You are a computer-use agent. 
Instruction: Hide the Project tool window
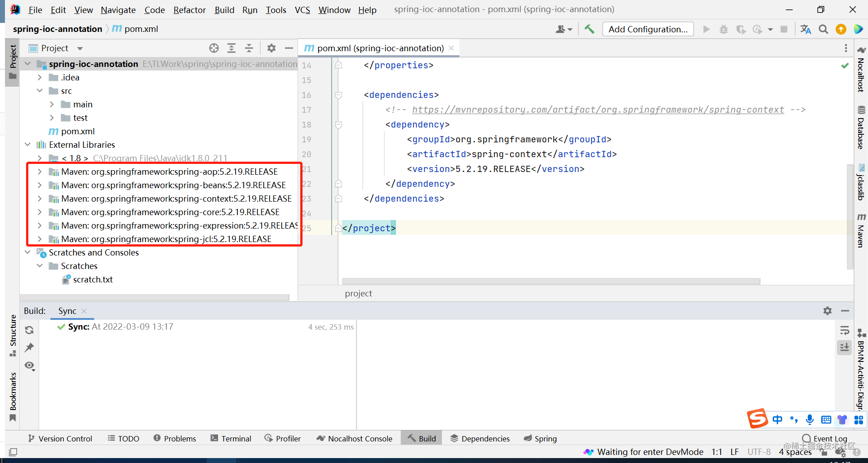coord(289,48)
